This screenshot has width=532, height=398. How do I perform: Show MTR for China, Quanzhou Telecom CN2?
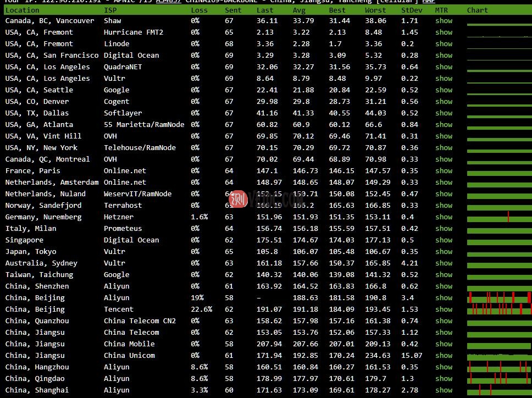pyautogui.click(x=444, y=320)
